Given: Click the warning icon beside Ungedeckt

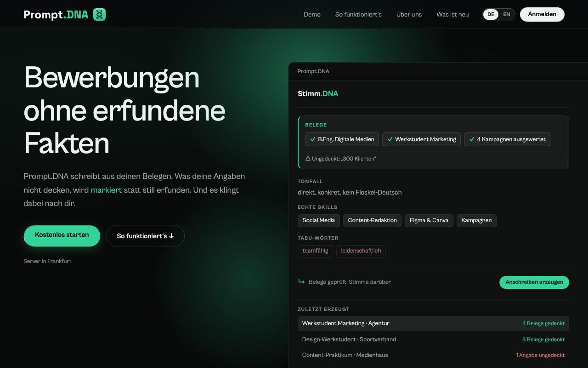Looking at the screenshot, I should 308,159.
